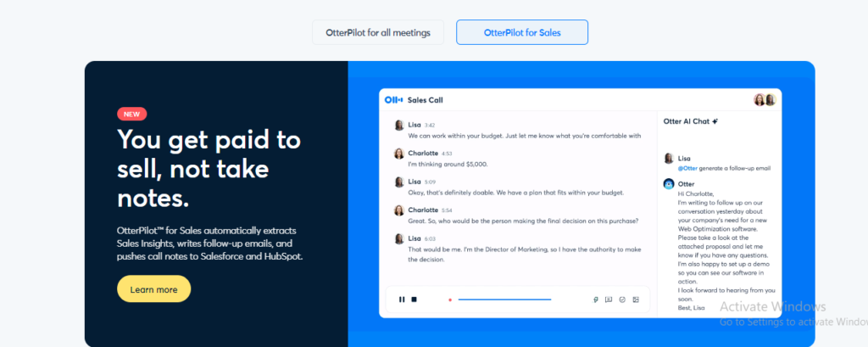Click the 5:54 timestamp next to Charlotte

(x=447, y=210)
